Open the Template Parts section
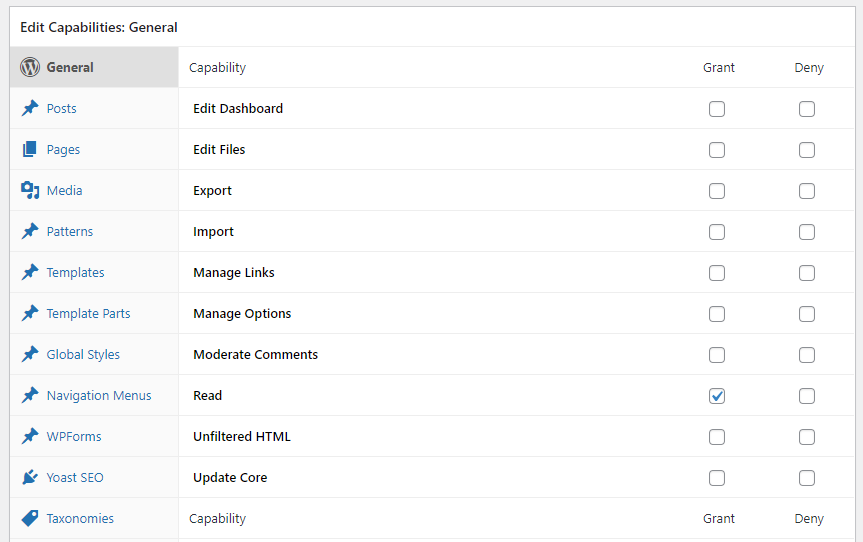 tap(88, 313)
